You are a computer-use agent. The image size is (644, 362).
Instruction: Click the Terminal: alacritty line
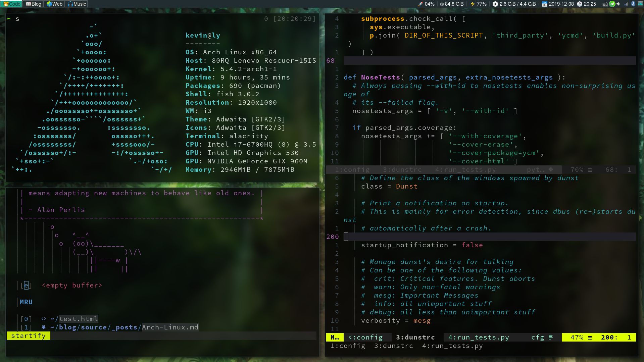[x=227, y=136]
